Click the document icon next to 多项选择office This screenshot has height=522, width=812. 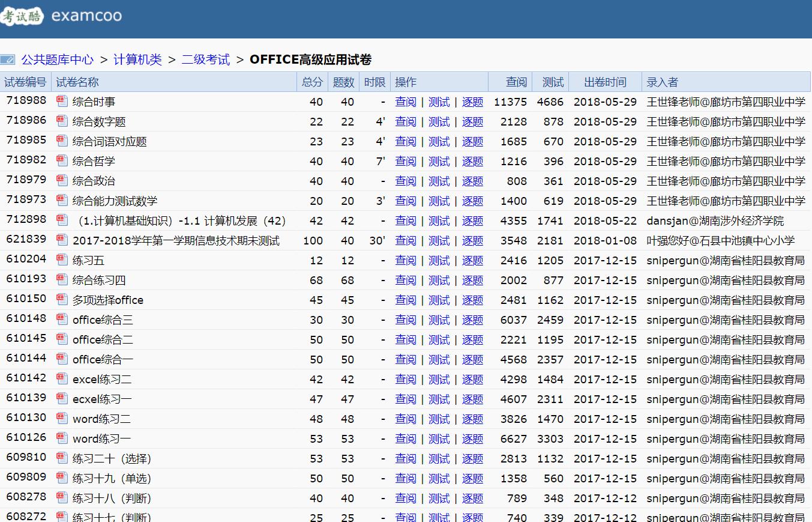coord(62,300)
